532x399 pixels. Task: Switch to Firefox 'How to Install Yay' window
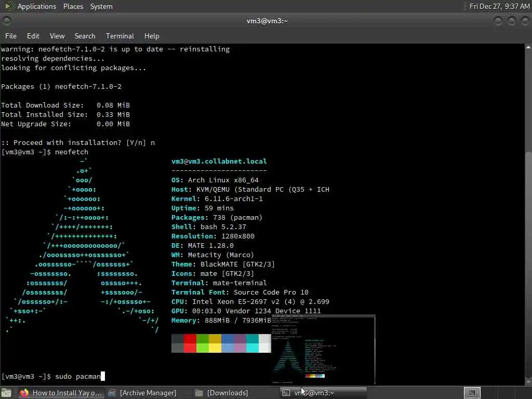[x=60, y=393]
